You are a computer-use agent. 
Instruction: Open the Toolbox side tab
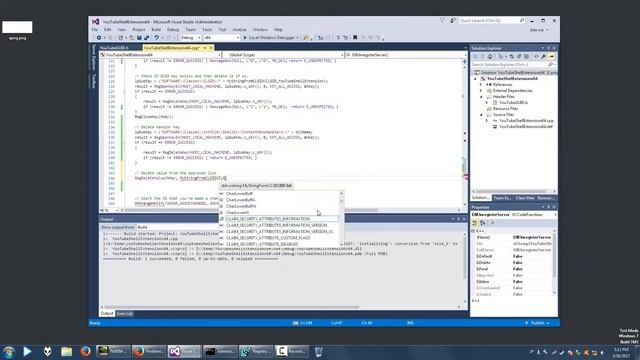point(93,81)
